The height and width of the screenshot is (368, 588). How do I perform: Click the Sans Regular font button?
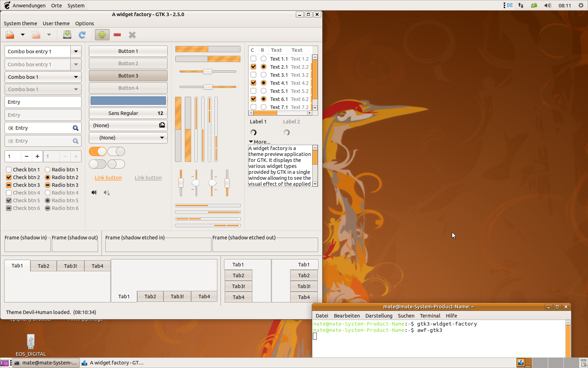coord(128,113)
